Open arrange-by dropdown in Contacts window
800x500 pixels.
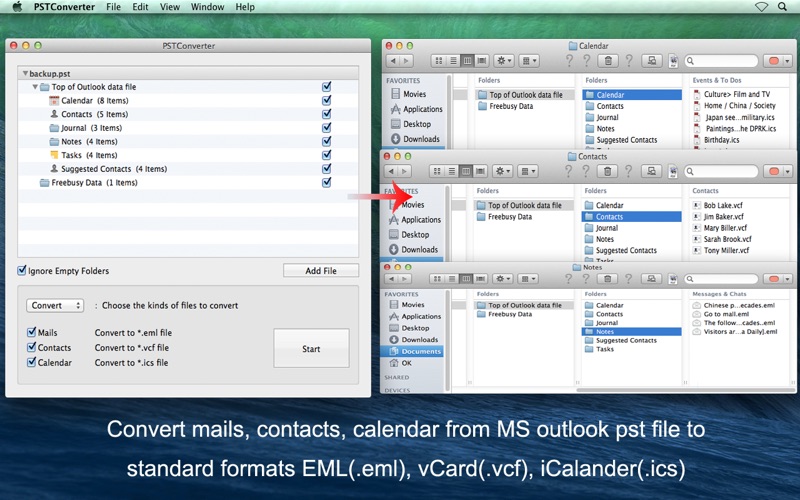pyautogui.click(x=528, y=171)
